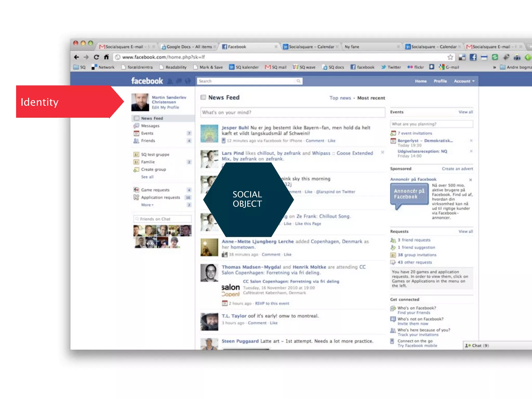Open Messages from the left sidebar
Viewport: 532px width, 399px height.
click(x=150, y=126)
